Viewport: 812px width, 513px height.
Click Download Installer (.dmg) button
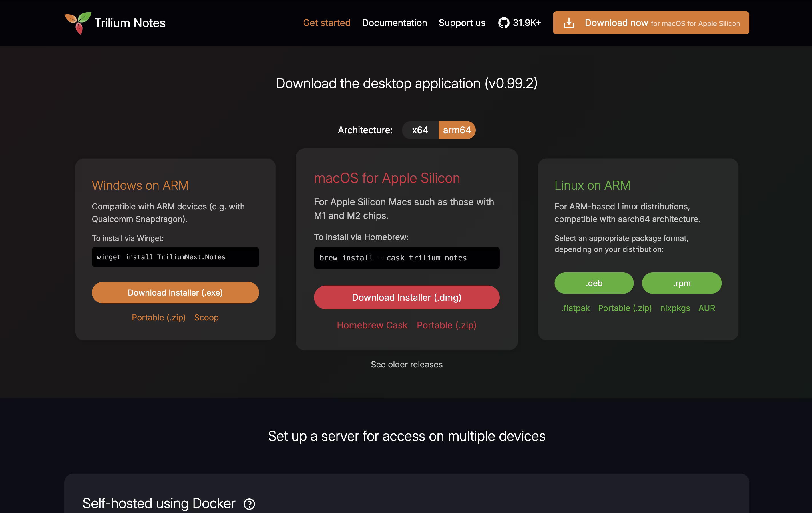406,297
